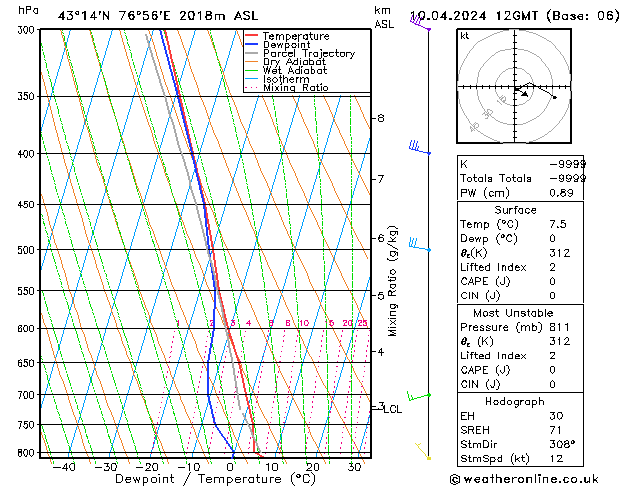Select the hodograph wind plot
Screen dimensions: 629x486
click(514, 86)
